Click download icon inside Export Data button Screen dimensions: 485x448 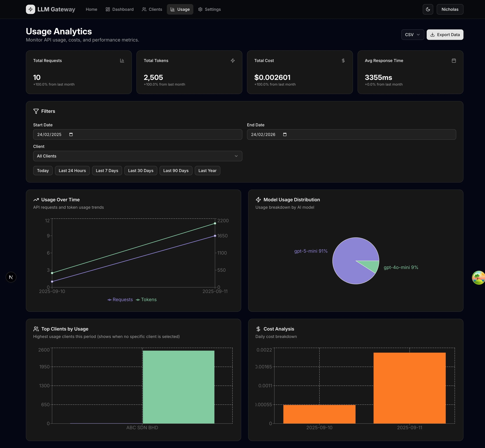point(433,34)
